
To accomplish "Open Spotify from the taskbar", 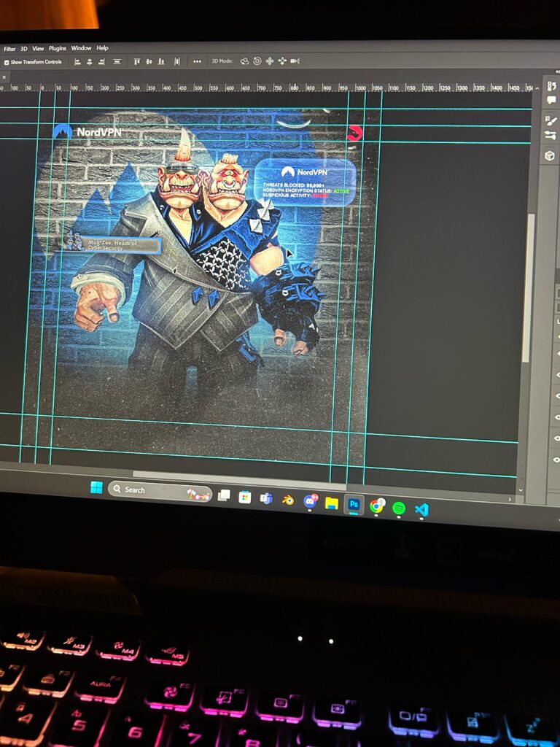I will click(x=399, y=508).
